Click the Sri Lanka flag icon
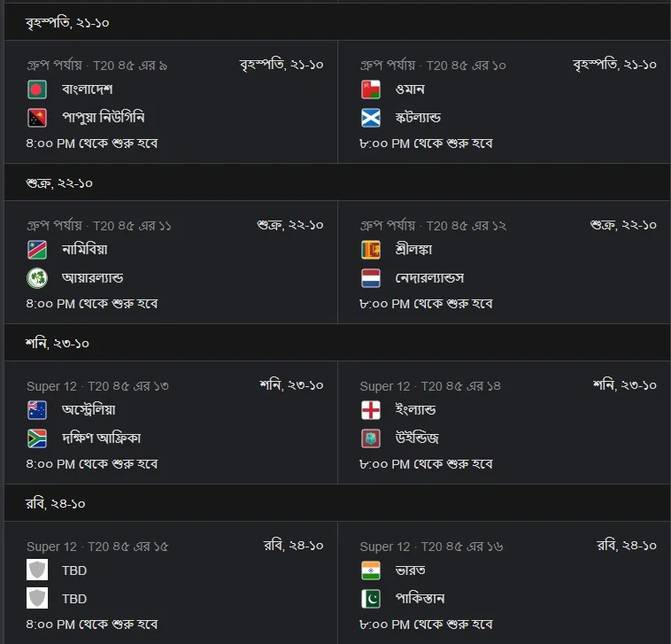The width and height of the screenshot is (671, 644). pos(371,250)
